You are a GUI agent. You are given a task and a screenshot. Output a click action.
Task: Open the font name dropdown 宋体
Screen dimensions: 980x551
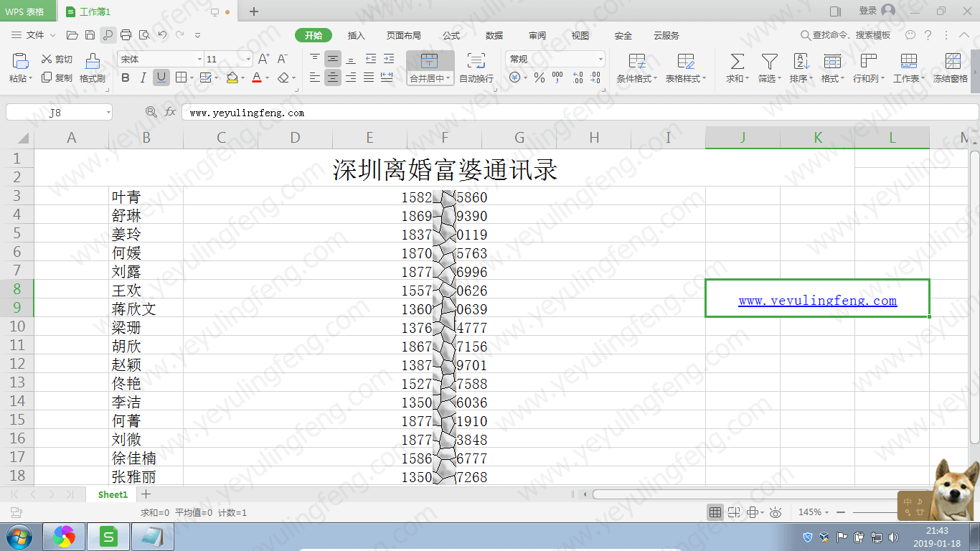[x=199, y=59]
